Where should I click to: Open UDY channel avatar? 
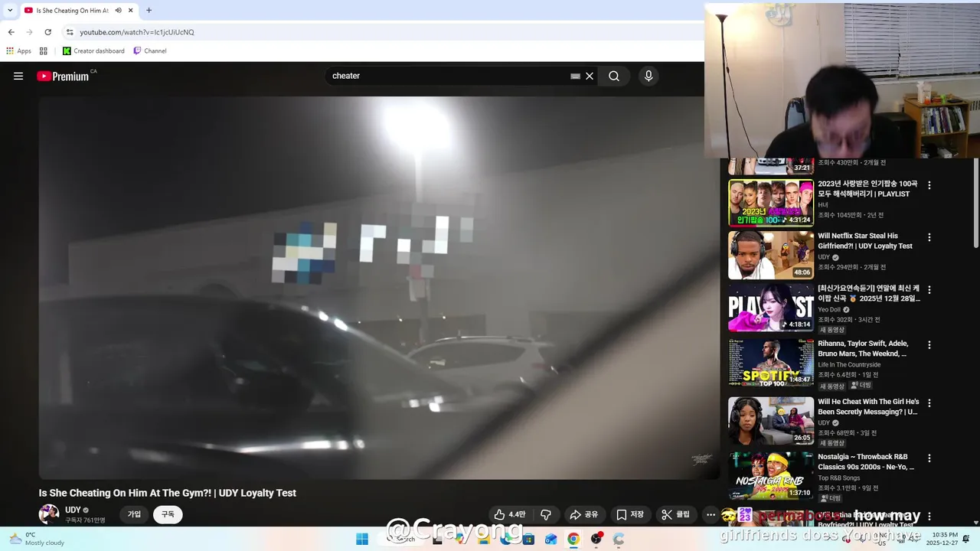coord(49,514)
